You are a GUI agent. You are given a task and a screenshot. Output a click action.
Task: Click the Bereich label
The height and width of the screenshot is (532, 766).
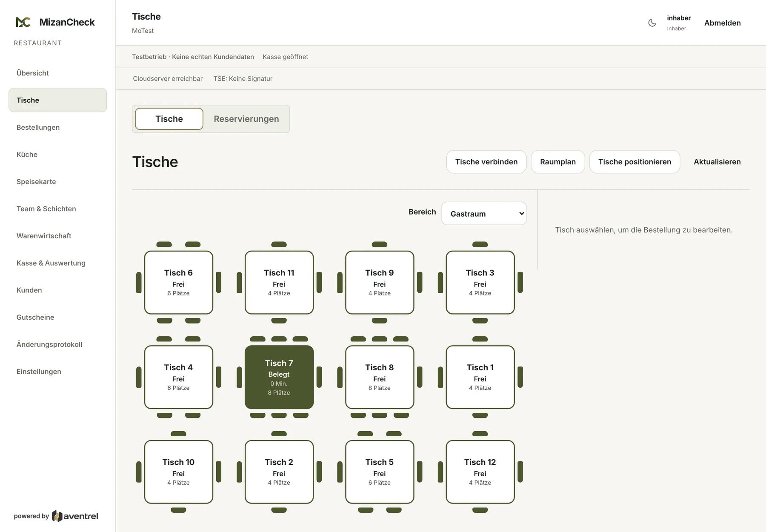pyautogui.click(x=422, y=212)
